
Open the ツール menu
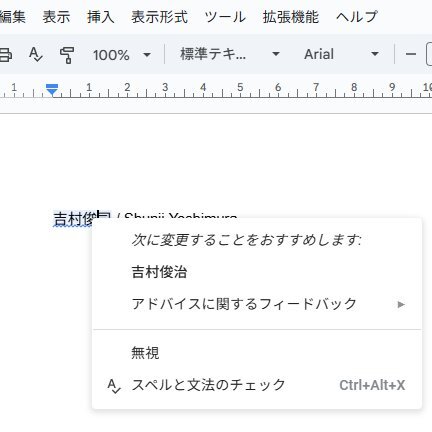(x=225, y=17)
